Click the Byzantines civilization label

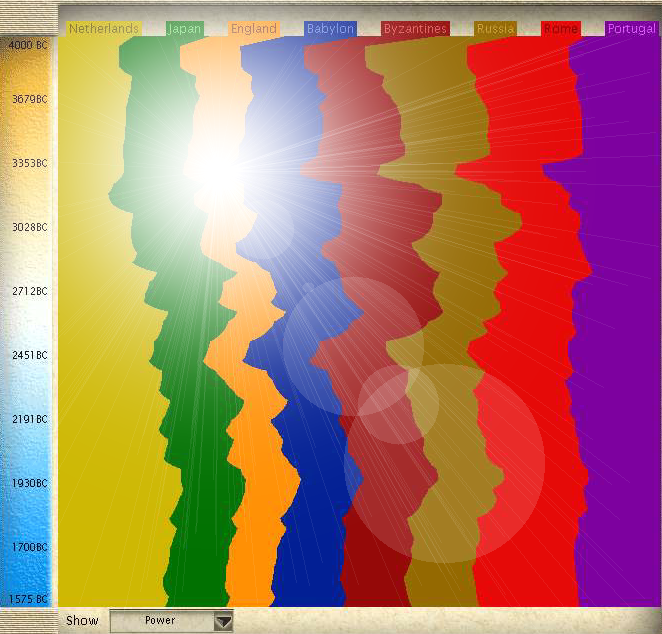click(x=415, y=29)
